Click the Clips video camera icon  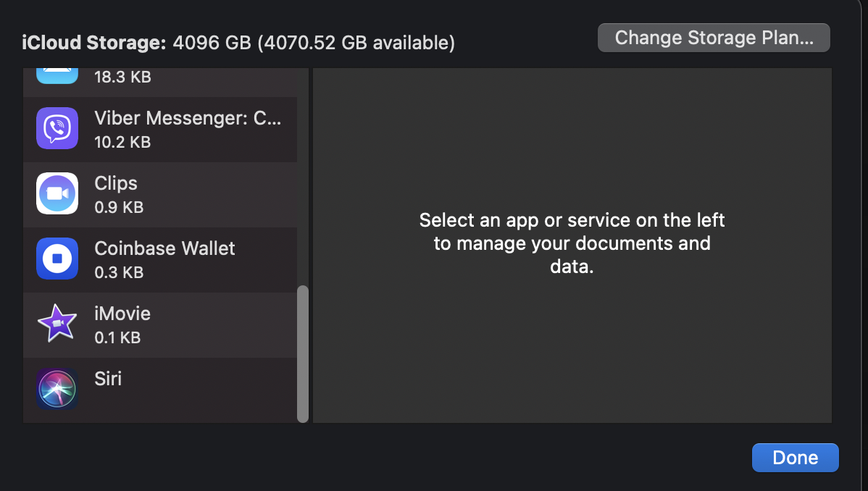click(57, 194)
